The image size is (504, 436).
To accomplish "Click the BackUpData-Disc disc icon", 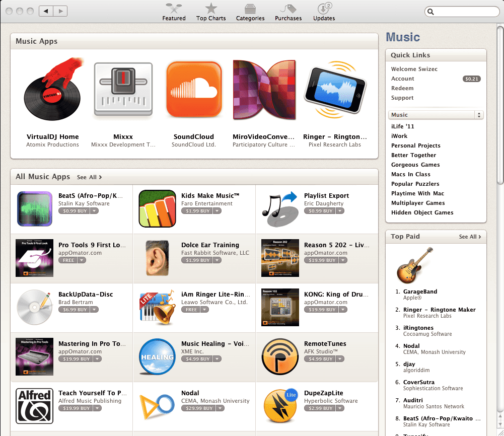I will tap(34, 307).
